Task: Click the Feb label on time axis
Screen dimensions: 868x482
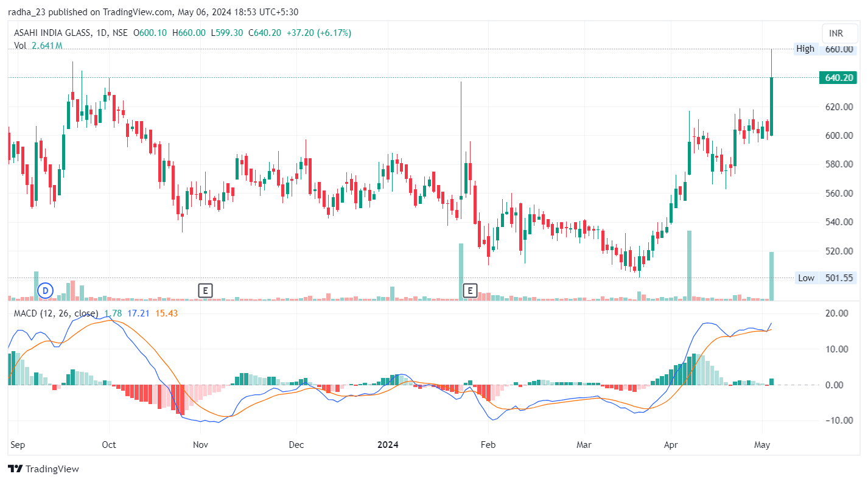Action: [488, 445]
